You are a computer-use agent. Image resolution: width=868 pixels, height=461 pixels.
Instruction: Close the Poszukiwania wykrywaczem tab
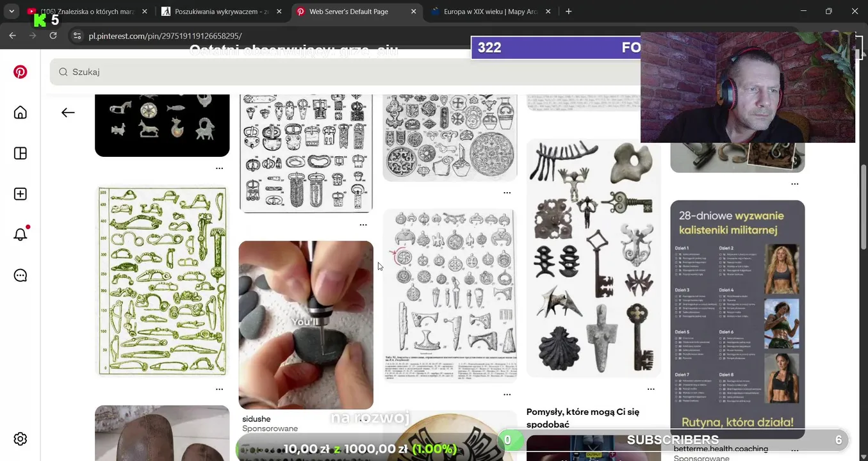pos(279,12)
